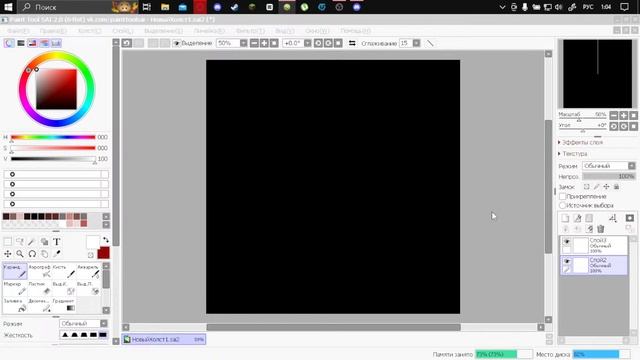Viewport: 640px width, 360px height.
Task: Select the Hand pan tool
Action: tap(44, 254)
